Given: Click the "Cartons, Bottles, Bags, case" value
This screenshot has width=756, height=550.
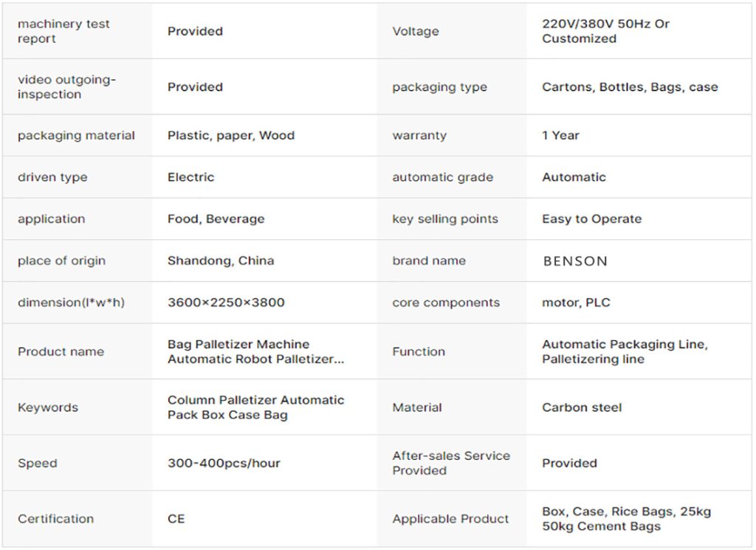Looking at the screenshot, I should click(x=630, y=87).
